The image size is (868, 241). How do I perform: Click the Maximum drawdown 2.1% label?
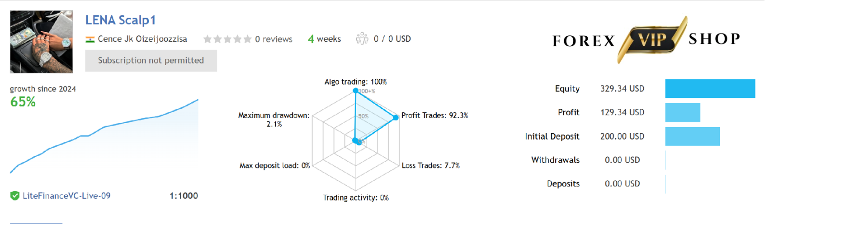pos(274,120)
